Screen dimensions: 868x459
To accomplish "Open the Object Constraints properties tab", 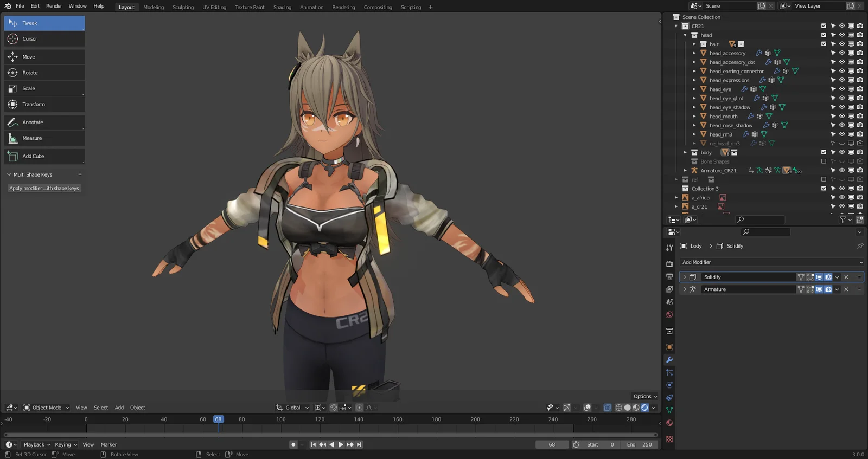I will point(669,398).
